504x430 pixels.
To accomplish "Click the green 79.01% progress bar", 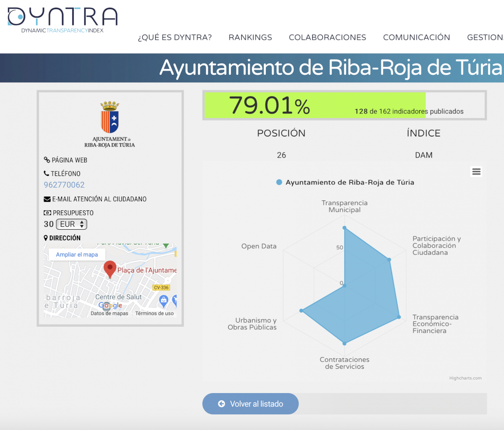I will tap(315, 105).
